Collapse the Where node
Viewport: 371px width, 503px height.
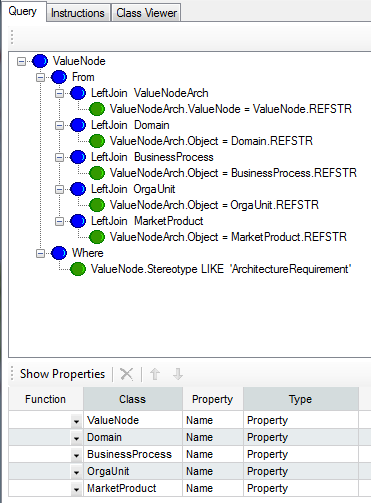click(40, 253)
